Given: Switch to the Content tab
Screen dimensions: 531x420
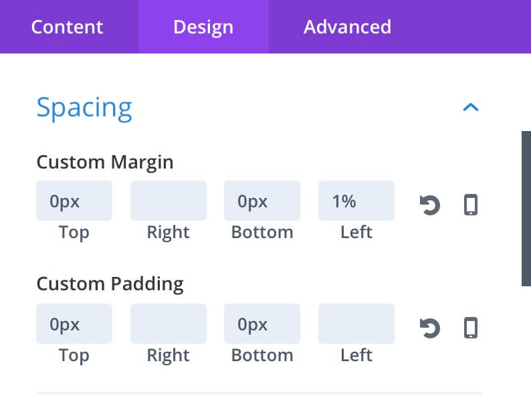Looking at the screenshot, I should click(x=67, y=27).
